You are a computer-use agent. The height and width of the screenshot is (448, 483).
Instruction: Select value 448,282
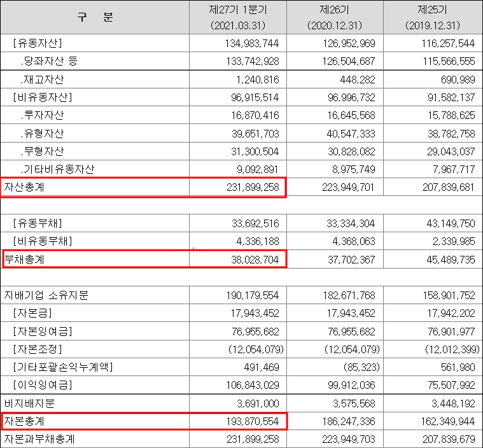click(358, 80)
